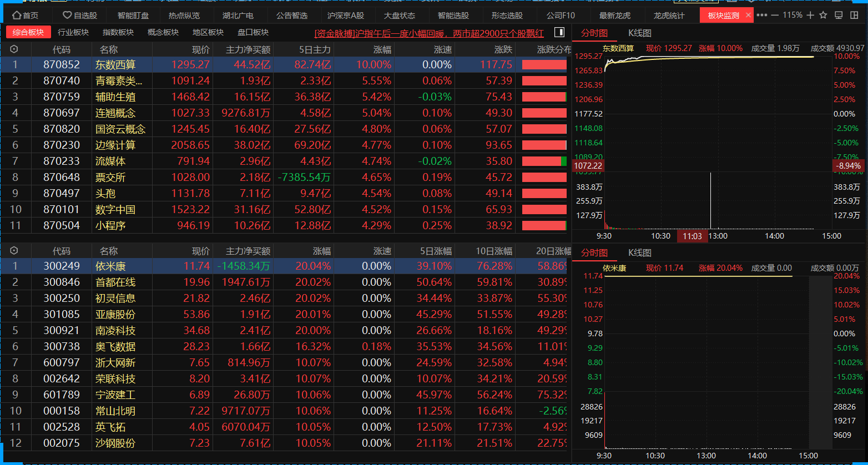
Task: Click the 1072.22 price marker on chart axis
Action: click(589, 165)
